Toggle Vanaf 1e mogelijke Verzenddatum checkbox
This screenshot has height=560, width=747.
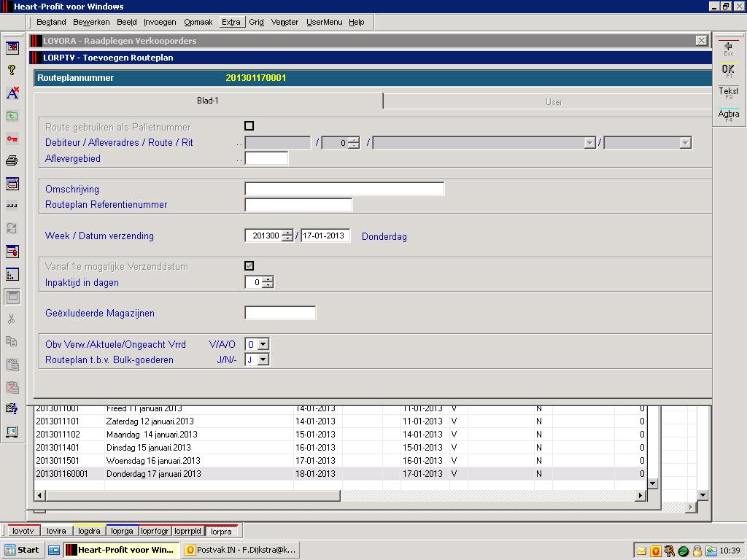point(249,265)
